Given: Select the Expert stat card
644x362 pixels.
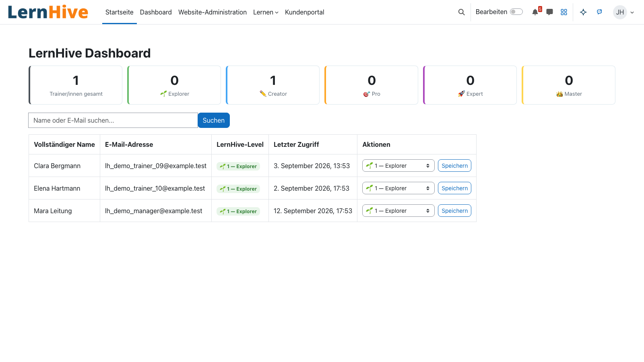Looking at the screenshot, I should (x=470, y=85).
